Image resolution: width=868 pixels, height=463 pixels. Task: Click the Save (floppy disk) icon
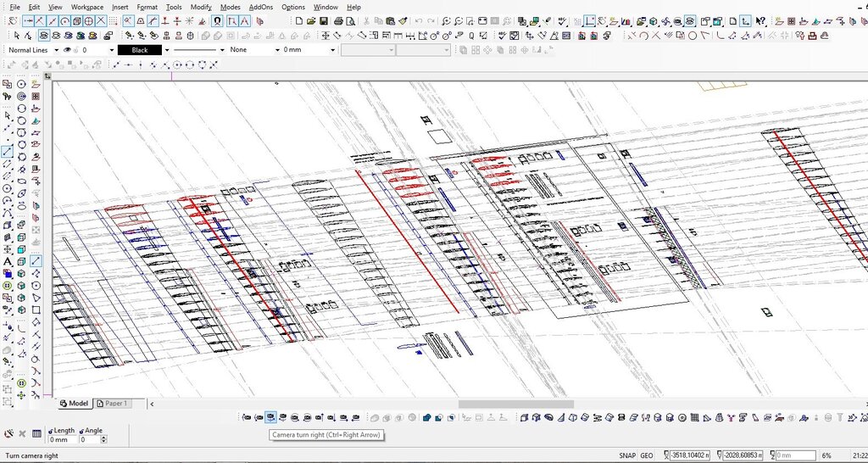coord(325,21)
